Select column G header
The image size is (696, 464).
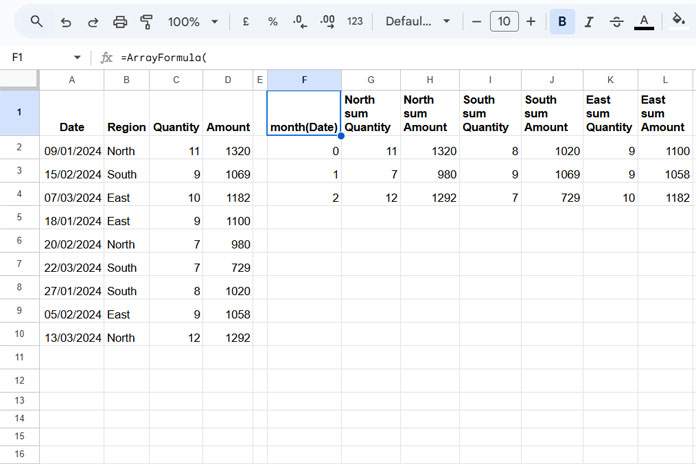point(371,80)
